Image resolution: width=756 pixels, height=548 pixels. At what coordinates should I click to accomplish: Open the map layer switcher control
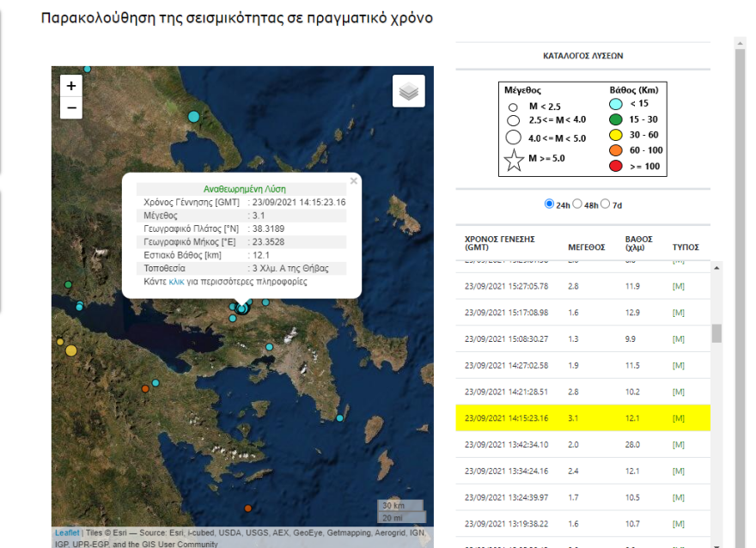(x=409, y=91)
